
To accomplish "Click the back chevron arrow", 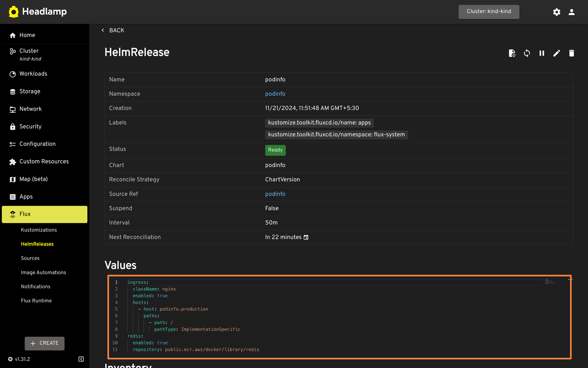I will 103,30.
